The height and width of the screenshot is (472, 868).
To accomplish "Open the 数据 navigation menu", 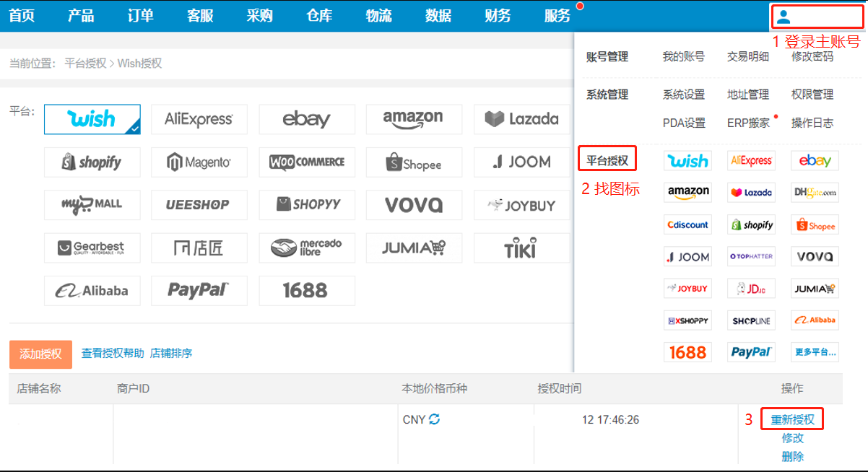I will click(438, 16).
